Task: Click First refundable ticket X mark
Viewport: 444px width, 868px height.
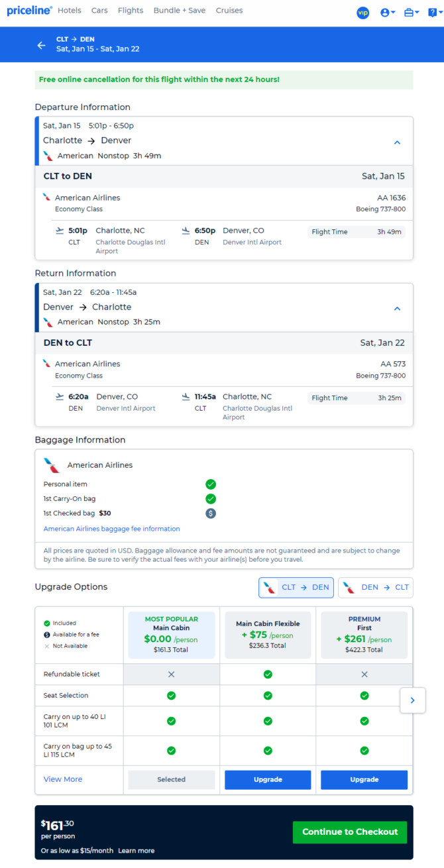Action: point(364,674)
